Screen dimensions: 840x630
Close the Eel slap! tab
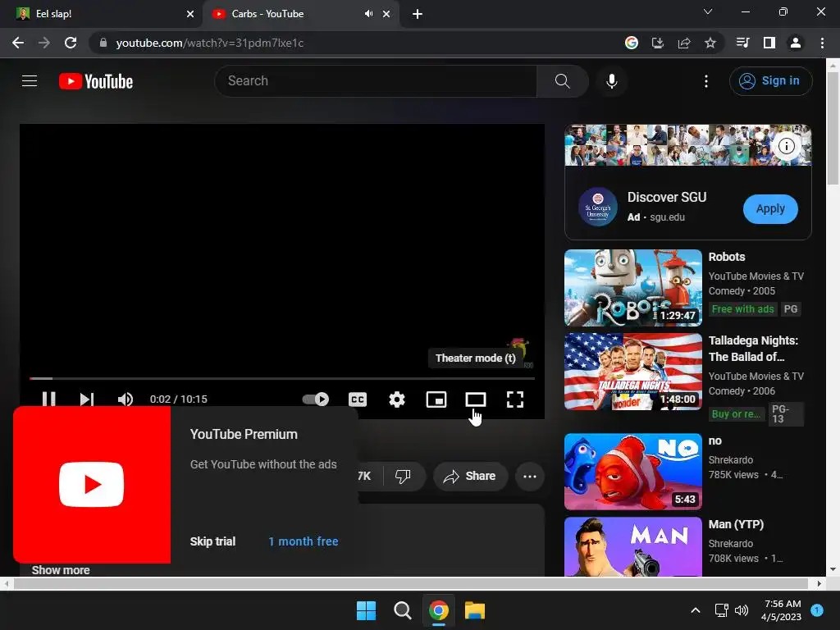pos(189,14)
